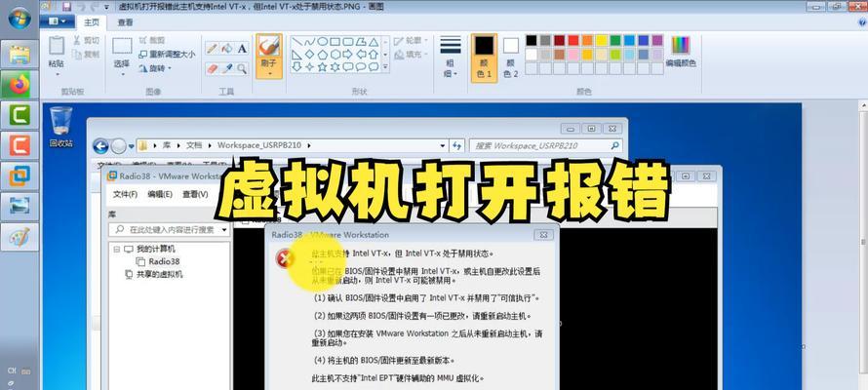Open 编辑(E) menu in VMware window
The width and height of the screenshot is (868, 390).
click(x=160, y=194)
